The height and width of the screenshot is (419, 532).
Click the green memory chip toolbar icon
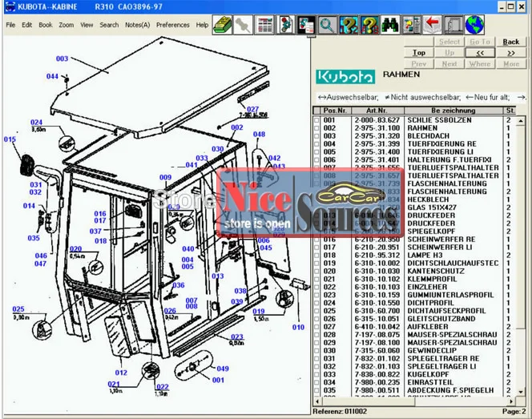pyautogui.click(x=222, y=25)
